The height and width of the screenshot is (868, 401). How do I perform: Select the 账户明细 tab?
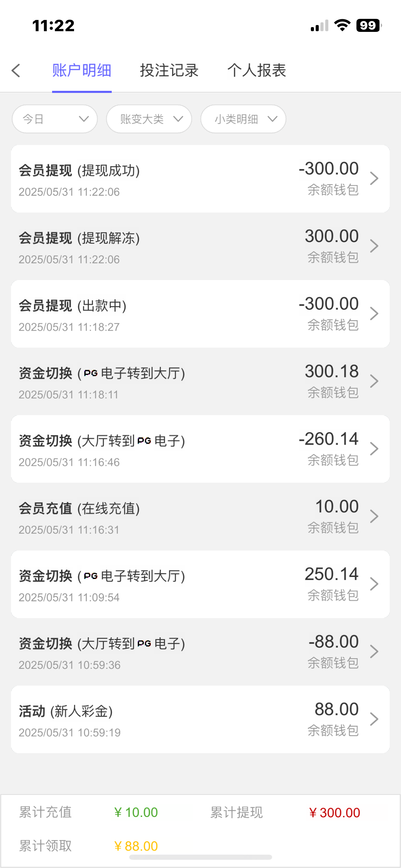[x=82, y=71]
